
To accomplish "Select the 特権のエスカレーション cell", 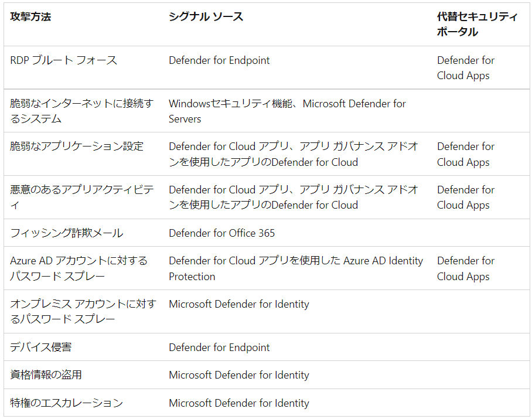I will click(x=67, y=403).
